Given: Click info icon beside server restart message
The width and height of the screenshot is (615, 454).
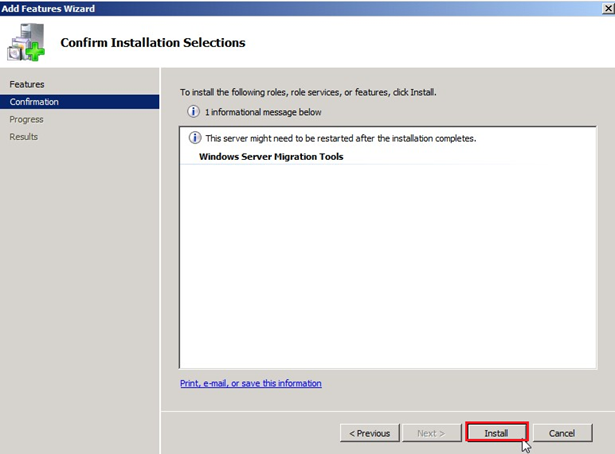Looking at the screenshot, I should coord(195,138).
